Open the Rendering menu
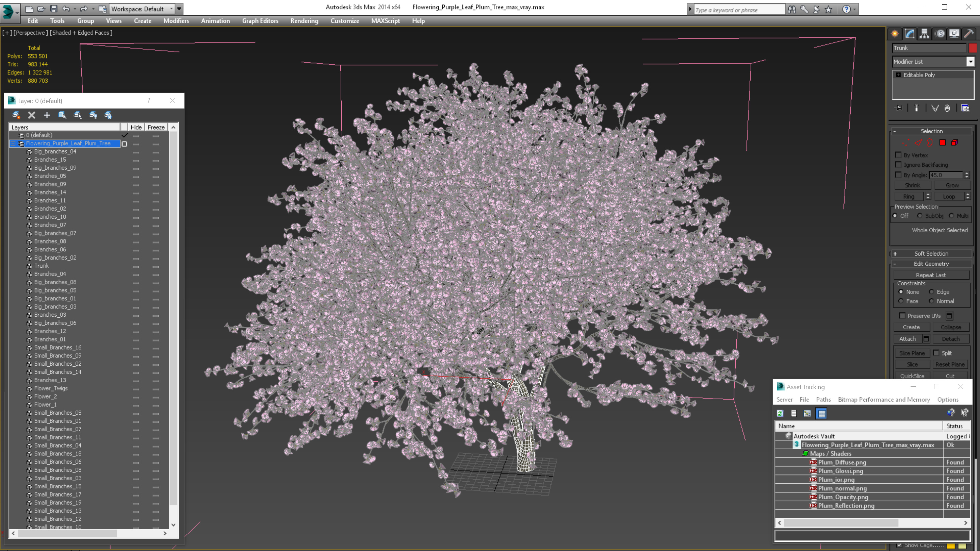 [x=304, y=21]
